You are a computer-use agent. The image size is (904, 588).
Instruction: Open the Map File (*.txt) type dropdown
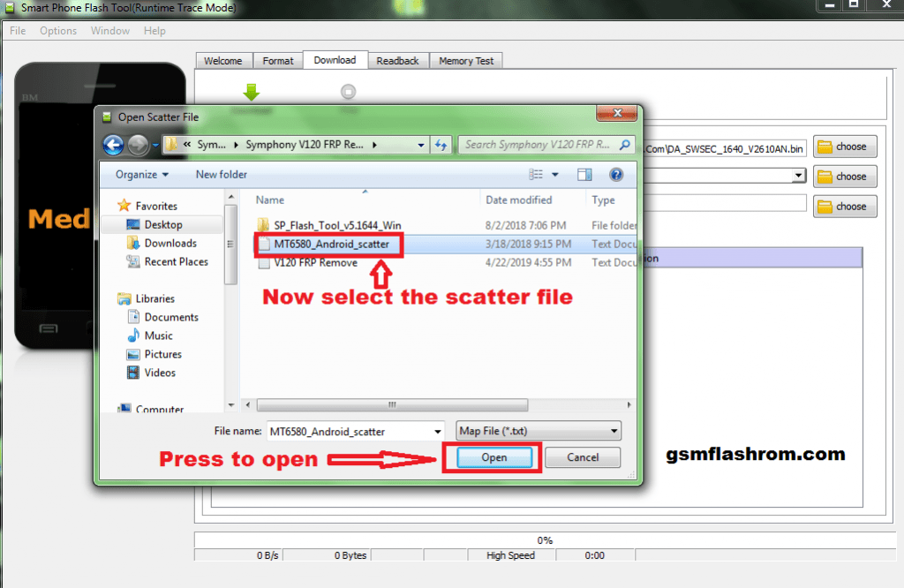tap(539, 431)
